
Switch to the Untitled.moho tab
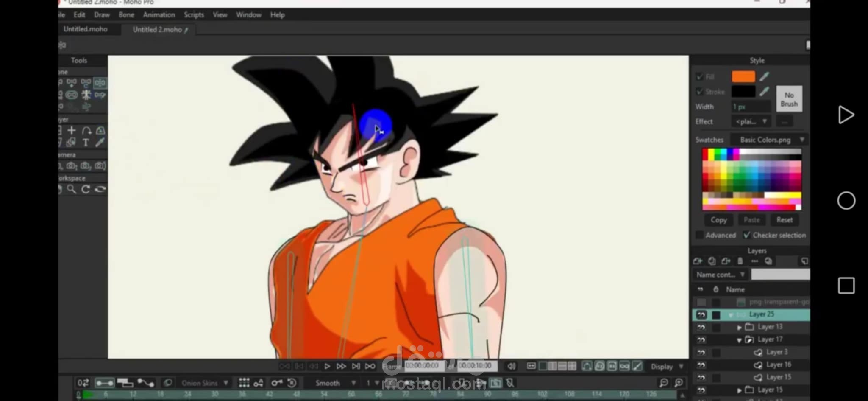(86, 29)
